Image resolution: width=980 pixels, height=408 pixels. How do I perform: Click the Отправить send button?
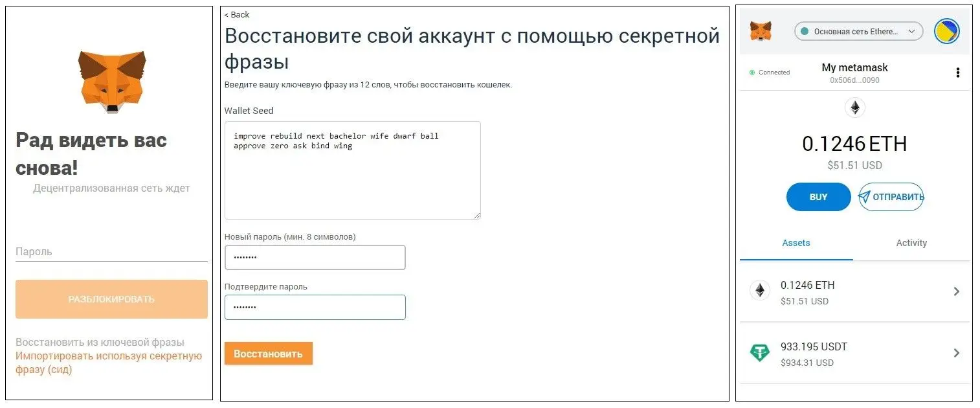pos(891,197)
